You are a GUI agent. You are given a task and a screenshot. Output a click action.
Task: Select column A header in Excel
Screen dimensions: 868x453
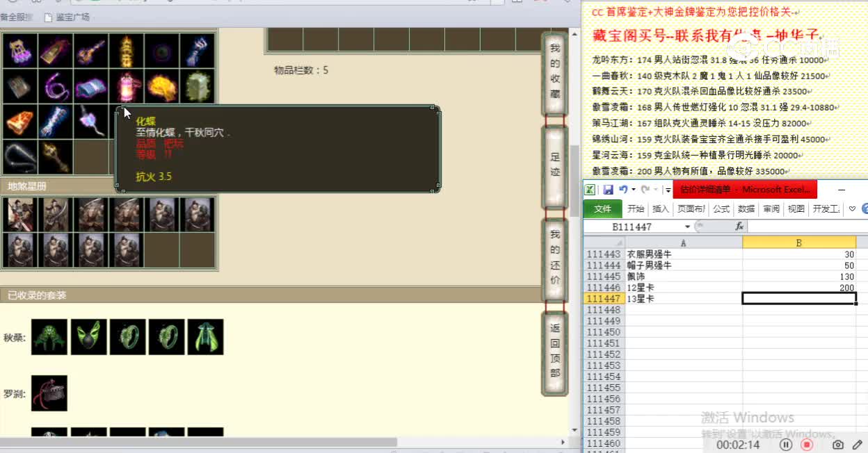[x=684, y=242]
